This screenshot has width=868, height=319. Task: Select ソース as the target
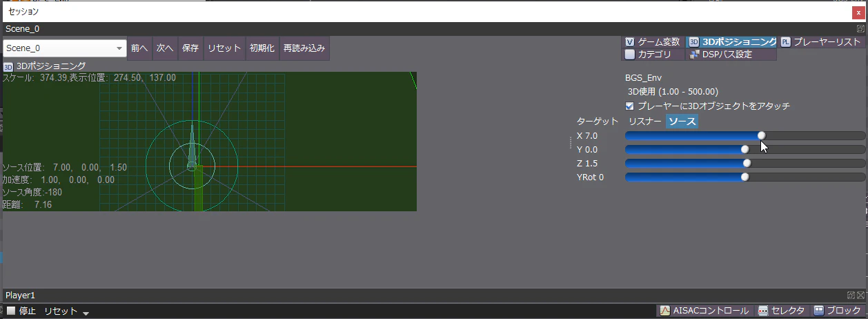click(x=682, y=122)
